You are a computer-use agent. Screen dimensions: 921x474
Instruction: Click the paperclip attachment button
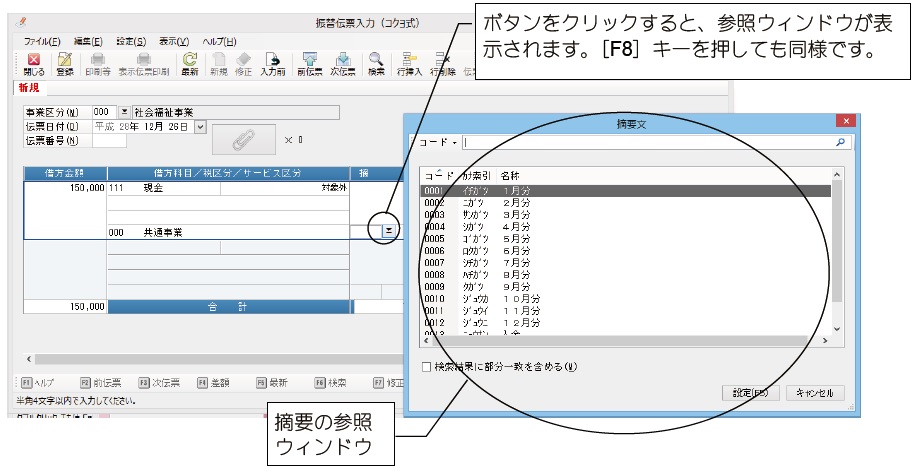coord(241,138)
